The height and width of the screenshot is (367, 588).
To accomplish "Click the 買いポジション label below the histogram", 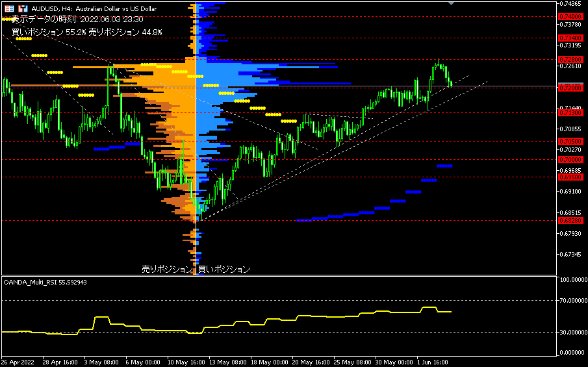I will coord(224,269).
